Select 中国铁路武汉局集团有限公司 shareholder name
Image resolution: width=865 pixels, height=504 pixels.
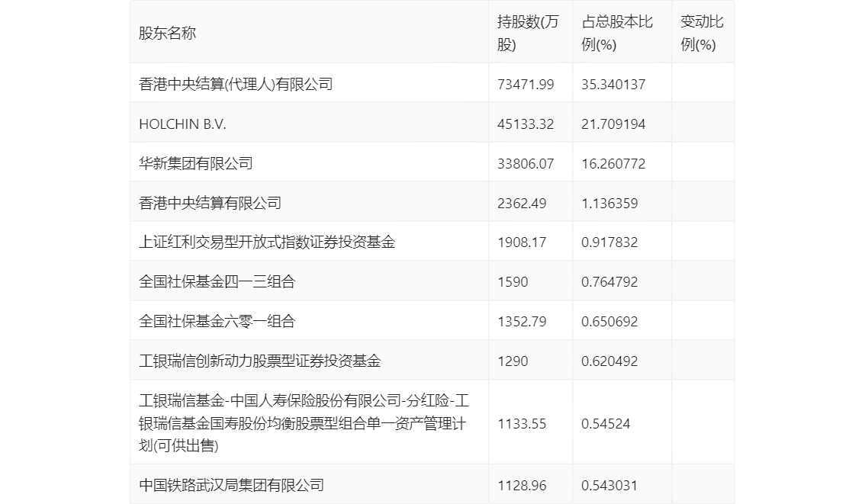point(231,485)
